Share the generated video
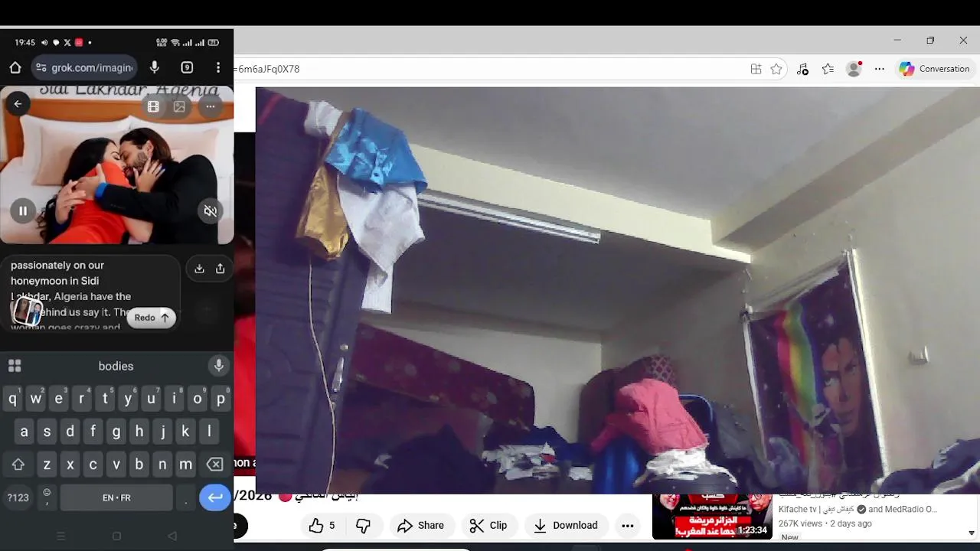This screenshot has width=980, height=551. (220, 269)
